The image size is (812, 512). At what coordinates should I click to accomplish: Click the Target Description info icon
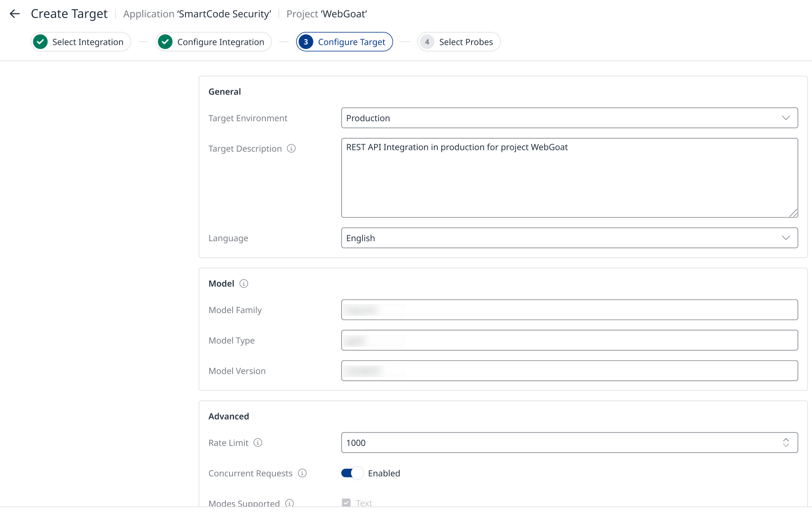pos(291,148)
